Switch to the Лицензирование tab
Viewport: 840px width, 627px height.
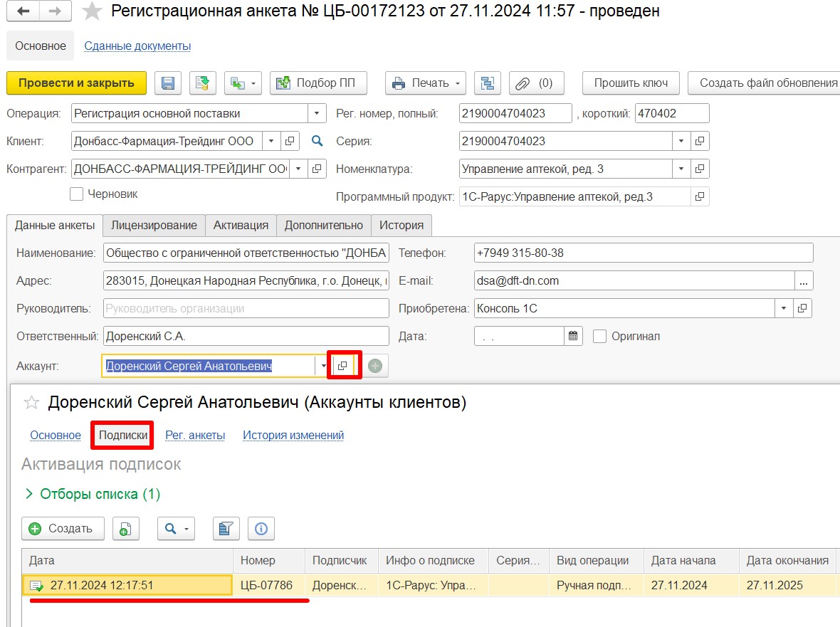pos(154,226)
